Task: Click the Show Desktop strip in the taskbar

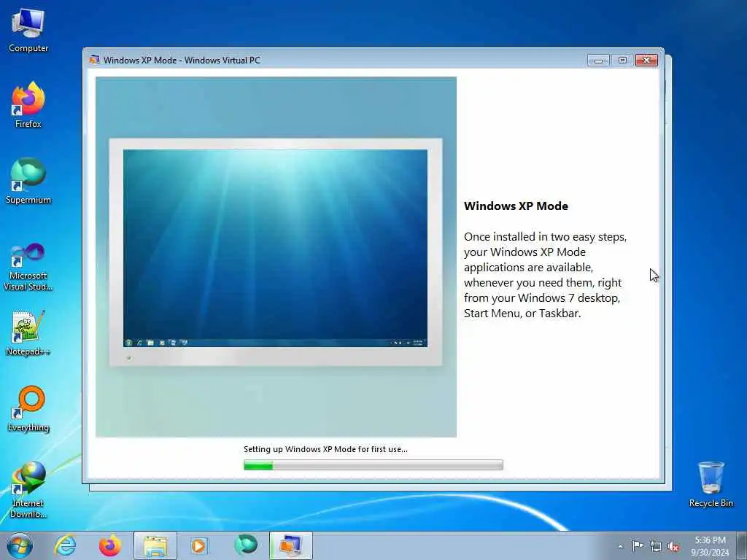Action: pyautogui.click(x=742, y=545)
